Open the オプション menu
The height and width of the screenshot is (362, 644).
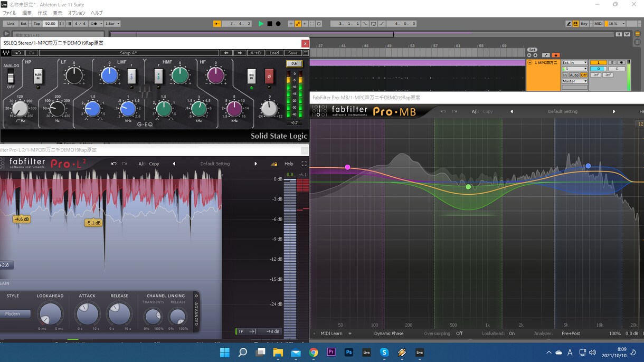77,13
